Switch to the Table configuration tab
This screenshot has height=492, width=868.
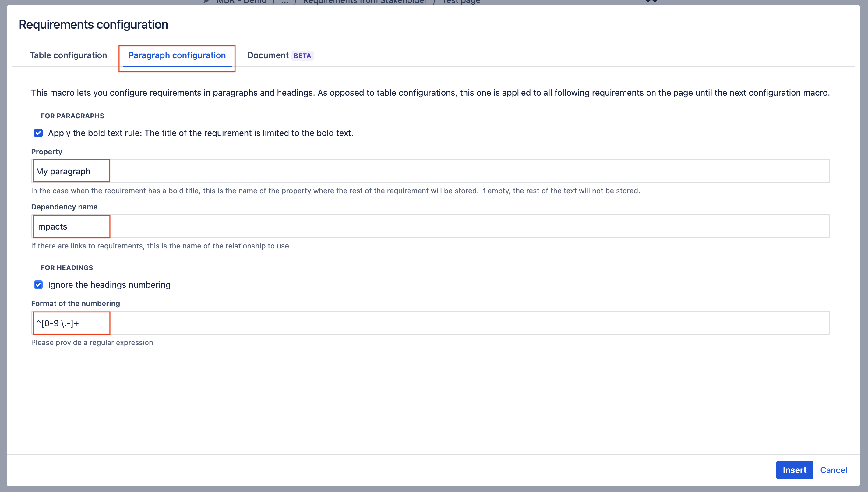click(x=68, y=55)
